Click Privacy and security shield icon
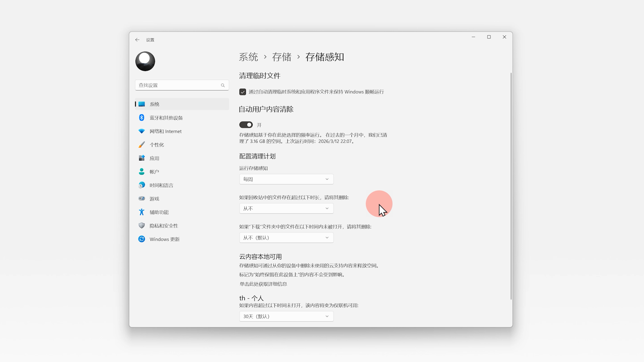This screenshot has height=362, width=644. 142,226
